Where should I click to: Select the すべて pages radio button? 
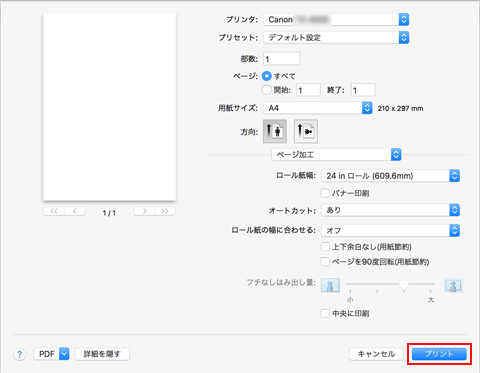[267, 76]
